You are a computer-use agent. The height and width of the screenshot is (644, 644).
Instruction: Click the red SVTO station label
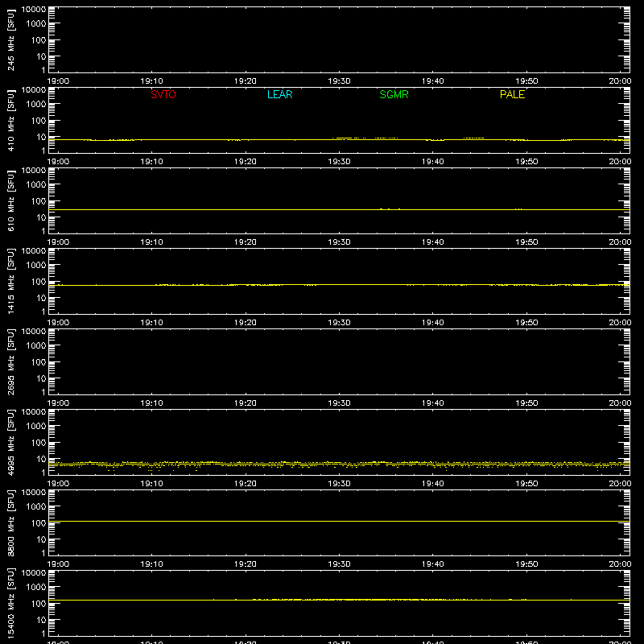(x=163, y=94)
